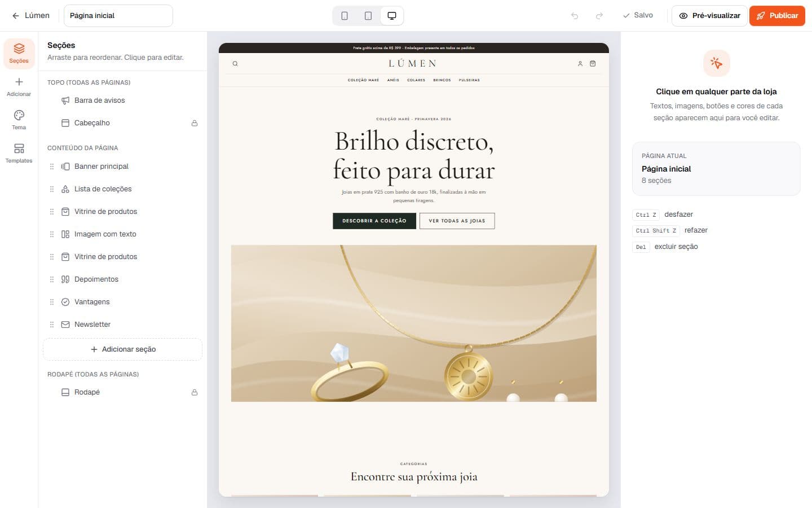Click the store preview account icon
Image resolution: width=812 pixels, height=508 pixels.
click(x=580, y=64)
